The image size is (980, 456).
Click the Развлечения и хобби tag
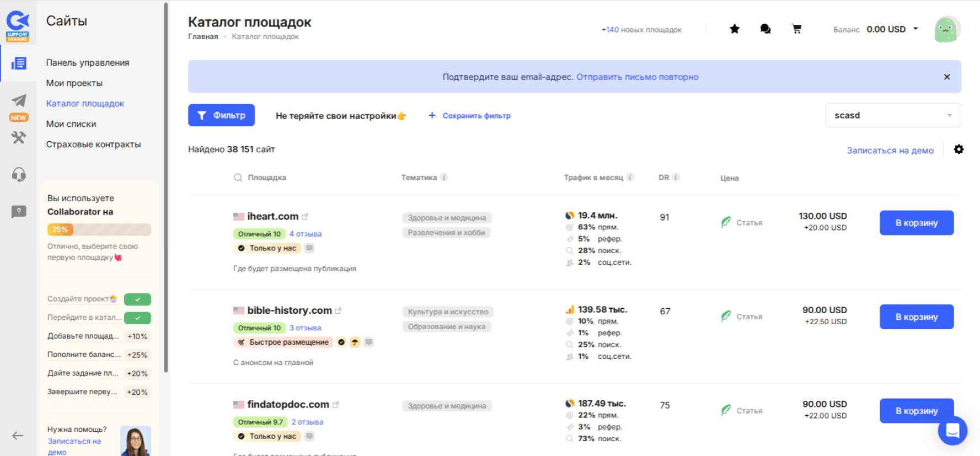[x=447, y=233]
